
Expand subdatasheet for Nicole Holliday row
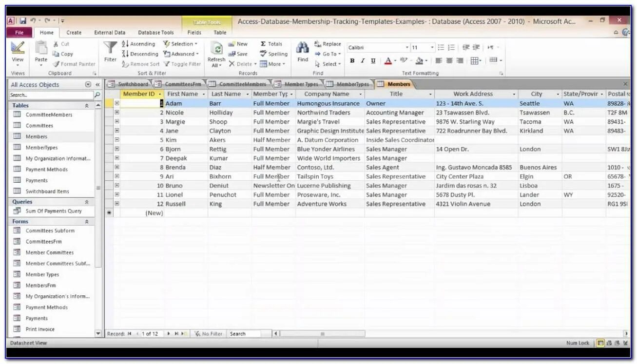pyautogui.click(x=117, y=113)
